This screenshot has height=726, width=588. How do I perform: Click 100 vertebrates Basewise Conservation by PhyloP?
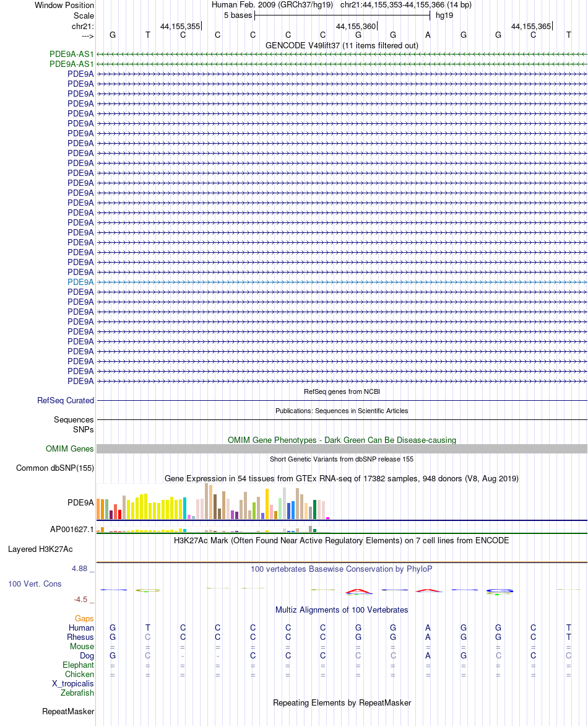point(342,569)
